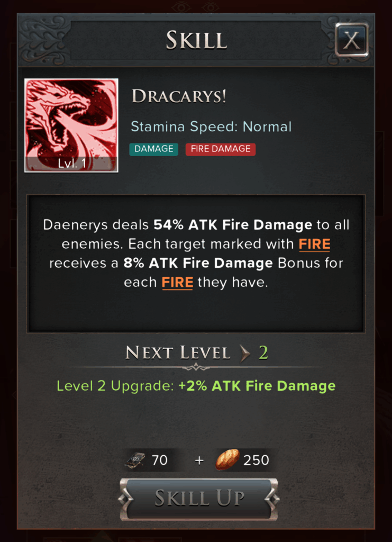Click the Lvl. 1 badge on skill icon
Image resolution: width=392 pixels, height=542 pixels.
[71, 163]
